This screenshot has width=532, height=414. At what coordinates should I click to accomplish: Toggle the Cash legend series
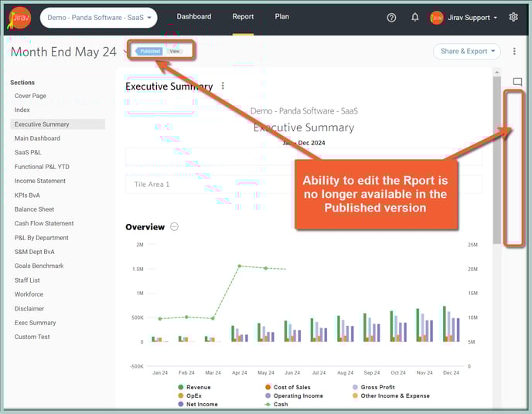pyautogui.click(x=276, y=404)
